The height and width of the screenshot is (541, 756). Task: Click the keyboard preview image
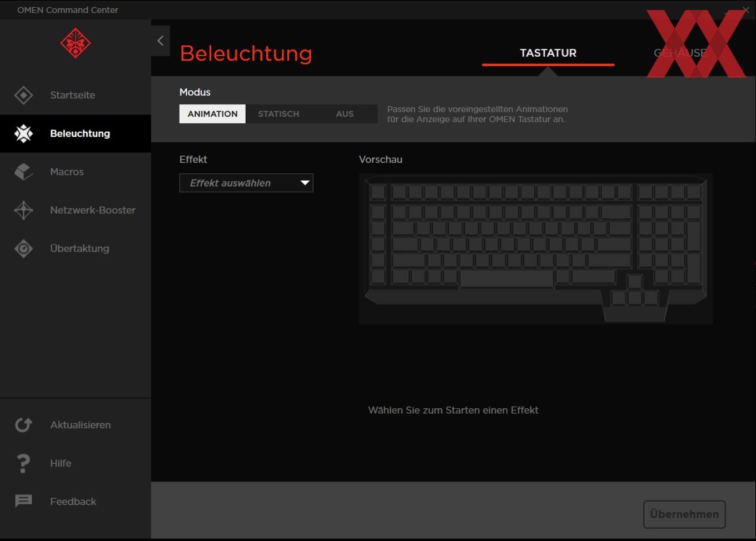pos(536,249)
